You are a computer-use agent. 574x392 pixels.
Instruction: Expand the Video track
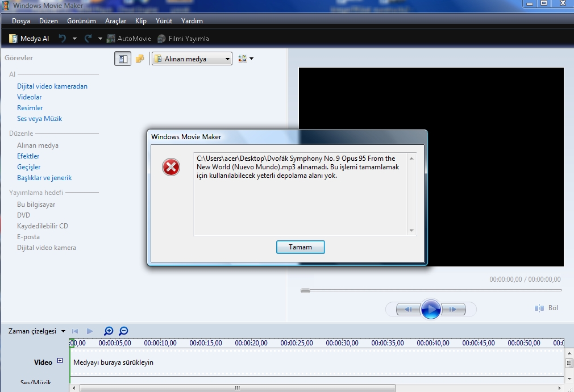(x=60, y=361)
